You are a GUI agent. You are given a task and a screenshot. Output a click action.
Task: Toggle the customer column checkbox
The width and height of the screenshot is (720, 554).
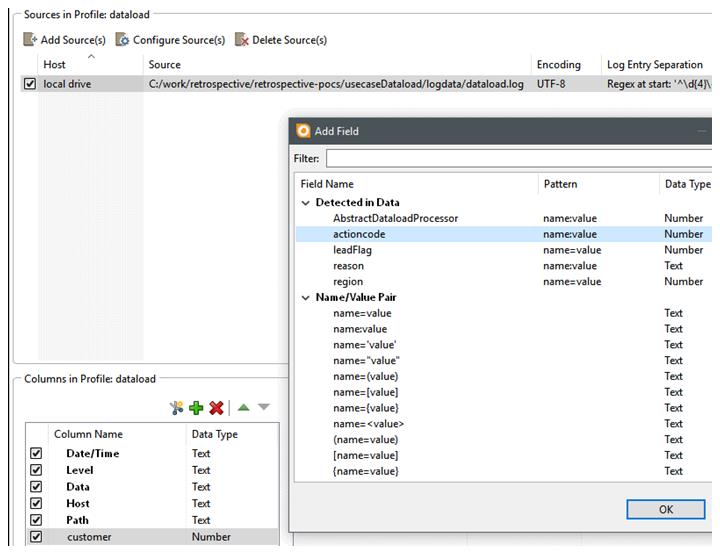click(x=36, y=537)
